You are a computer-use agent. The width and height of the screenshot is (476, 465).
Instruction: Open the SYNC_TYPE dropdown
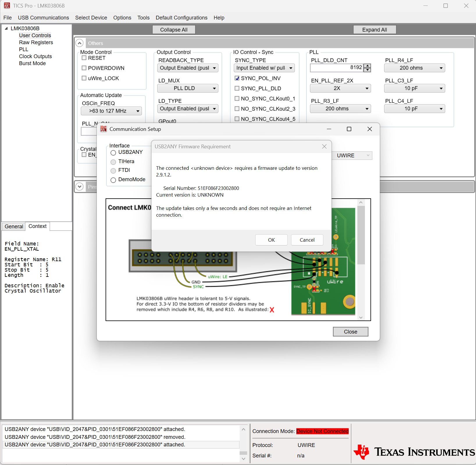click(x=264, y=68)
